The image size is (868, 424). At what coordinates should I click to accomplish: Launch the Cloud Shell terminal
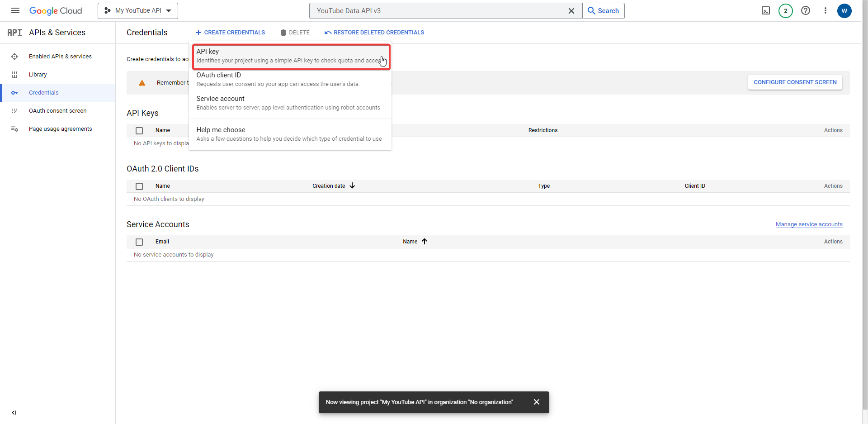pyautogui.click(x=766, y=10)
